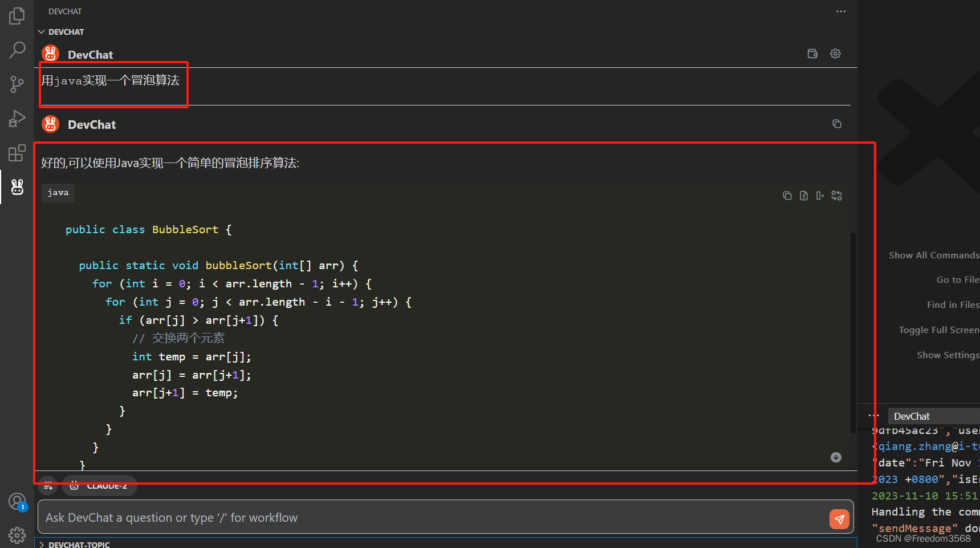Open the Source Control view
Viewport: 980px width, 548px height.
[x=17, y=84]
